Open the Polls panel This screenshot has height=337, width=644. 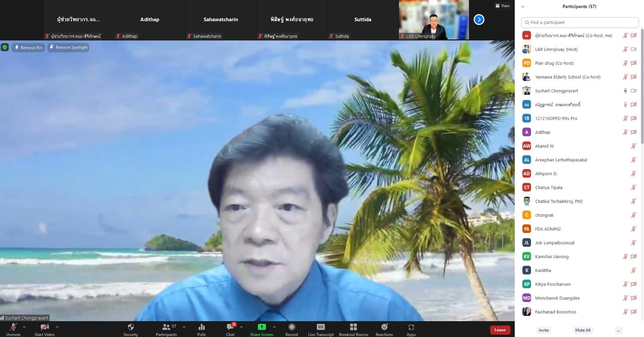coord(201,329)
